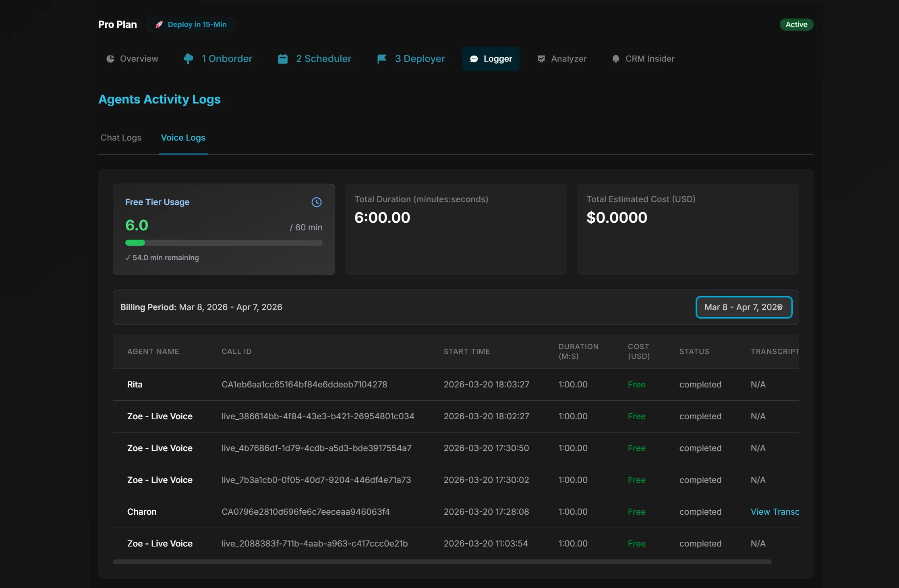
Task: Click start time 2026-03-20 17:30:02
Action: (x=486, y=480)
